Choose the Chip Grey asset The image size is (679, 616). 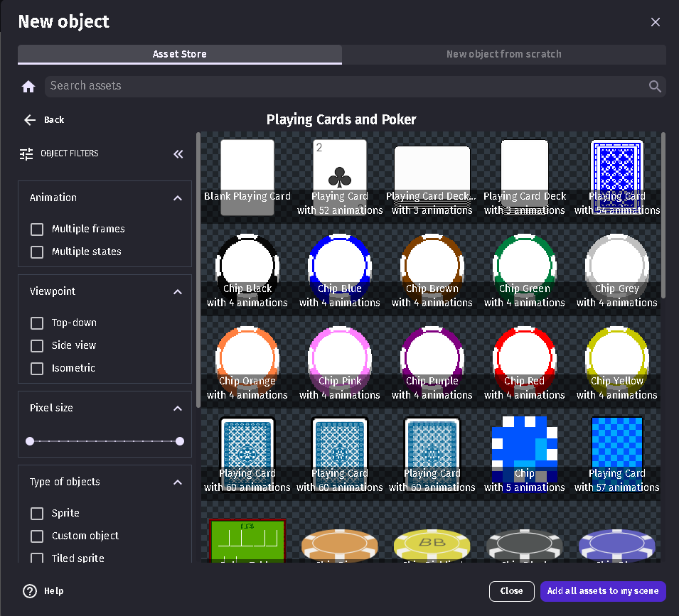point(617,271)
